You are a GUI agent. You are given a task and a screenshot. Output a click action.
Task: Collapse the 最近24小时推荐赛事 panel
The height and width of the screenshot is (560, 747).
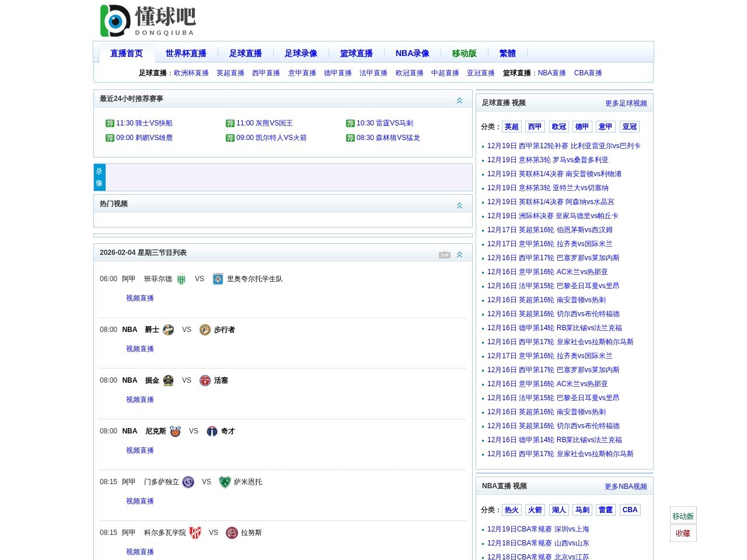pyautogui.click(x=459, y=100)
